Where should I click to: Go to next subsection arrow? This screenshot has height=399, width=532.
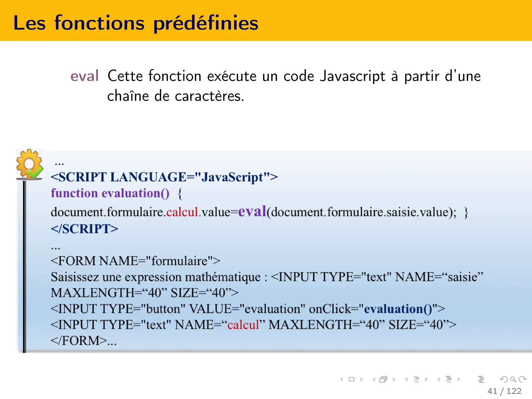click(x=426, y=380)
